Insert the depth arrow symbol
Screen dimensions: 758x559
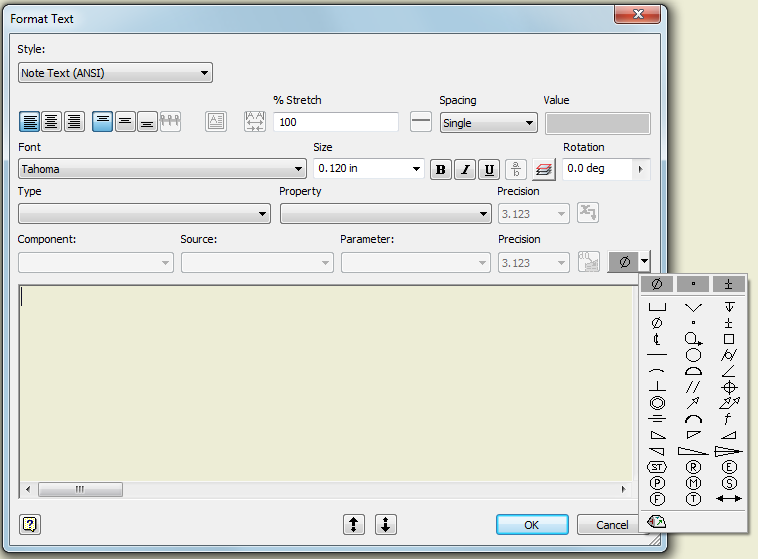pos(729,307)
